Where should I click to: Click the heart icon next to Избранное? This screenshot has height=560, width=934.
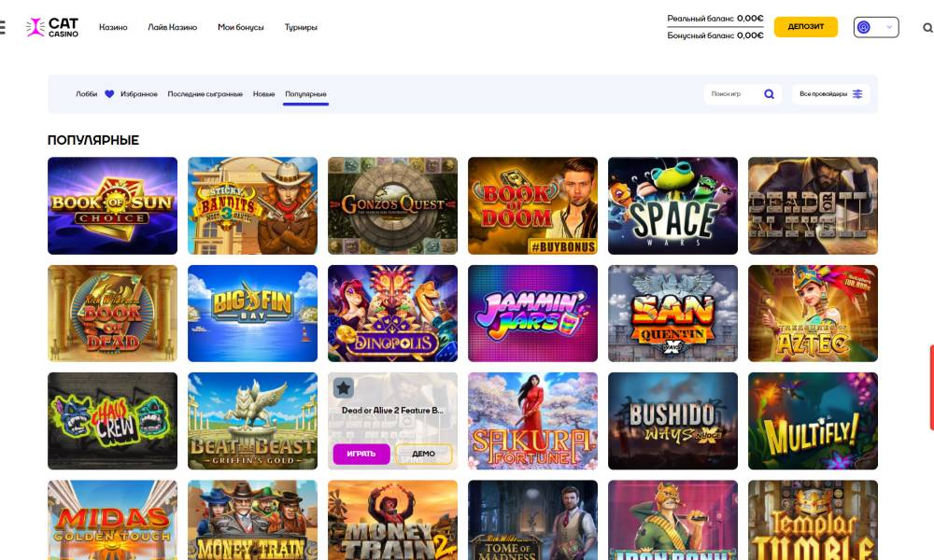(x=109, y=94)
